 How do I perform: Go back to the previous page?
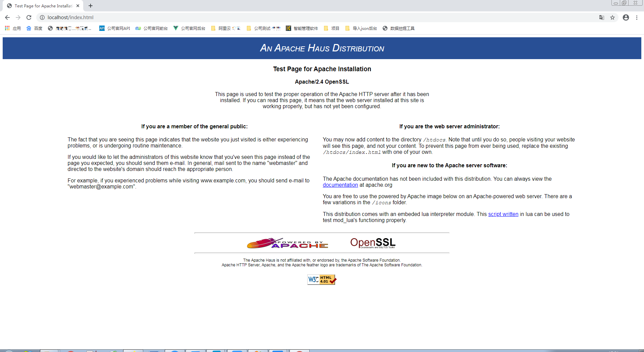pyautogui.click(x=7, y=17)
